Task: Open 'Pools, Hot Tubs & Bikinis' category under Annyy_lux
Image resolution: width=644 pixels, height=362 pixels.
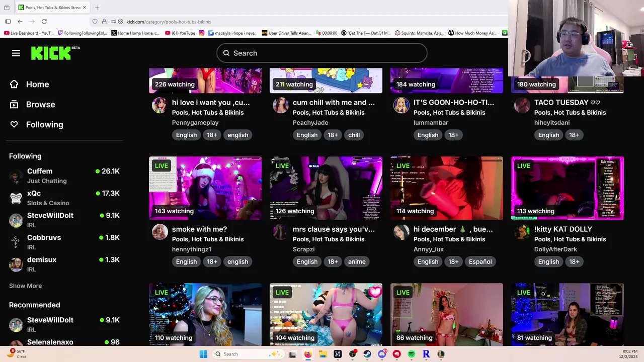Action: tap(449, 239)
